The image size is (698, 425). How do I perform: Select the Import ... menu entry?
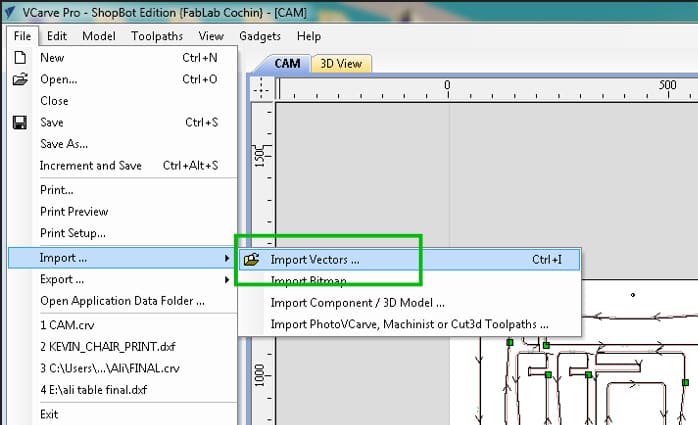(x=122, y=258)
